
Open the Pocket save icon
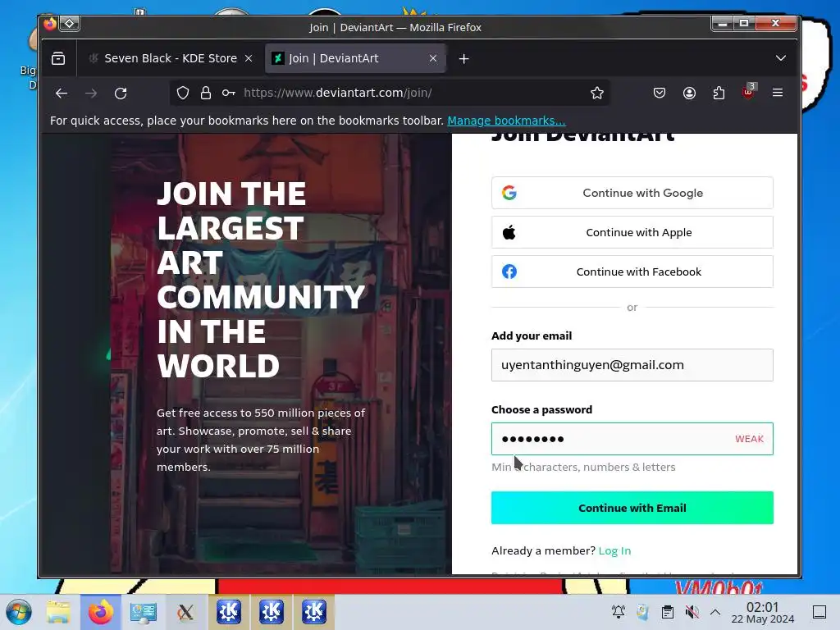tap(660, 94)
